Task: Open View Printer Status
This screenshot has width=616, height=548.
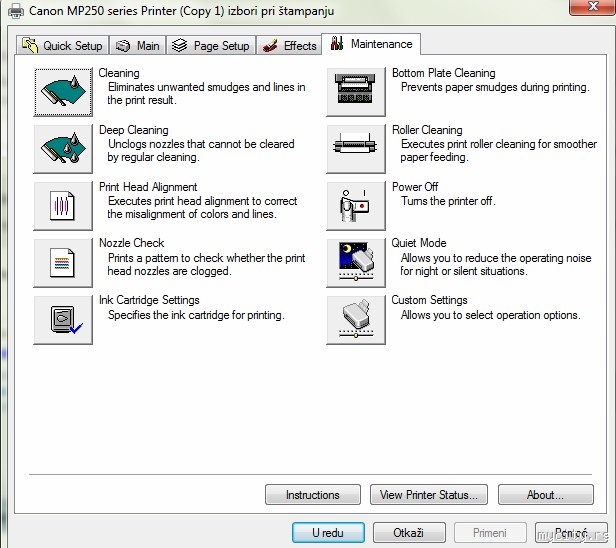Action: click(x=429, y=495)
